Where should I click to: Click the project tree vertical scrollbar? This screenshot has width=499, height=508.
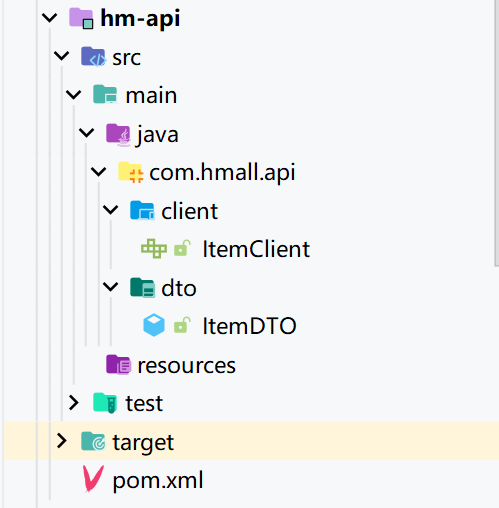[496, 133]
